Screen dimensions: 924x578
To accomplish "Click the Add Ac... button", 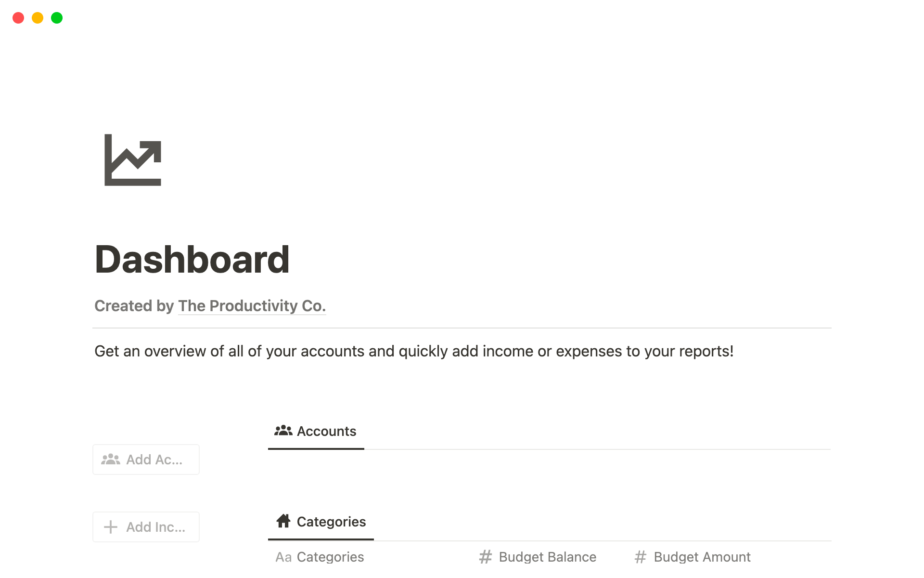I will point(145,459).
